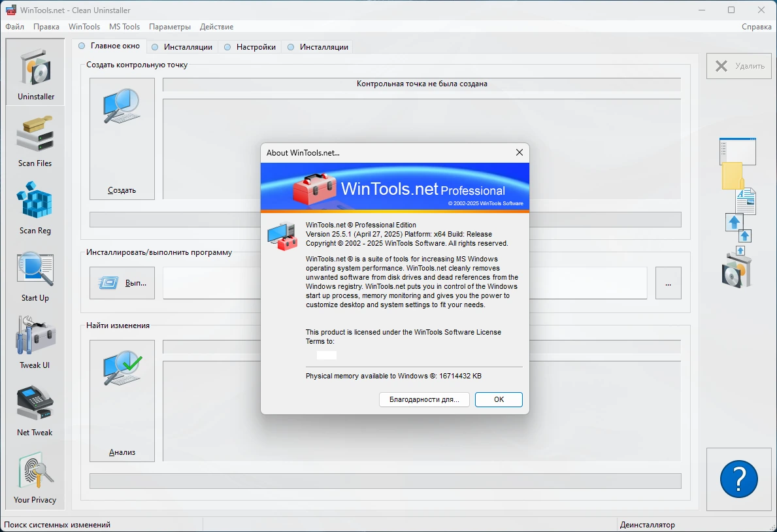Viewport: 777px width, 532px height.
Task: Click the Создать restore point button
Action: tap(122, 139)
